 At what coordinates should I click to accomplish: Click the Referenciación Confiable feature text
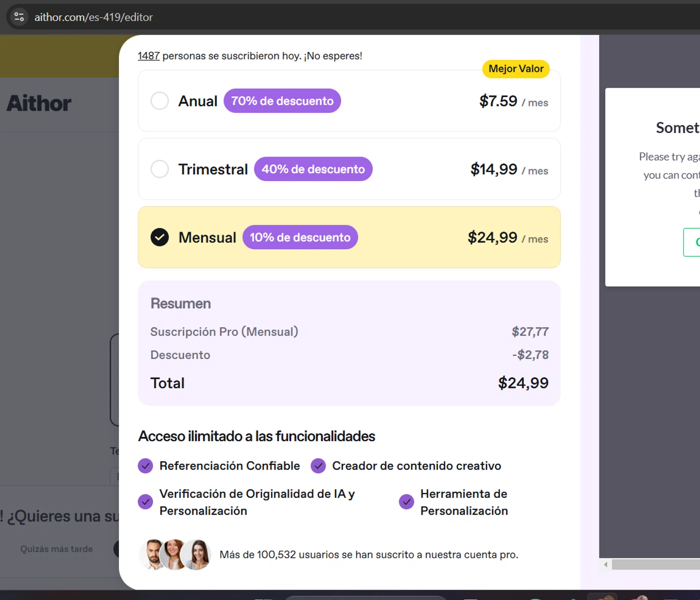[x=230, y=466]
